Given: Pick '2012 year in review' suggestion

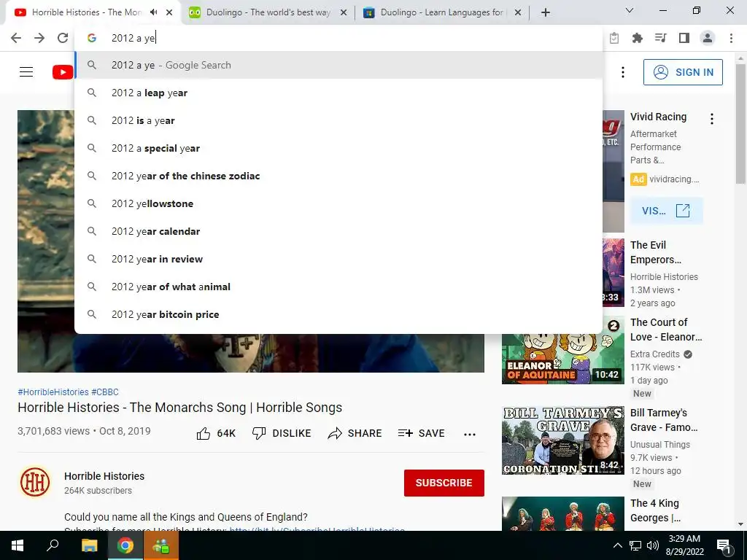Looking at the screenshot, I should point(338,259).
